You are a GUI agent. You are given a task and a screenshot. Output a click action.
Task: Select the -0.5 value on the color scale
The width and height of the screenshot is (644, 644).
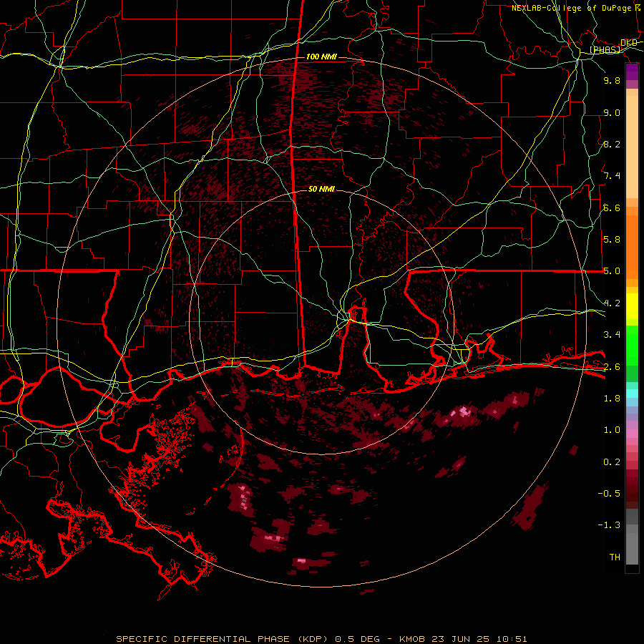pos(609,494)
